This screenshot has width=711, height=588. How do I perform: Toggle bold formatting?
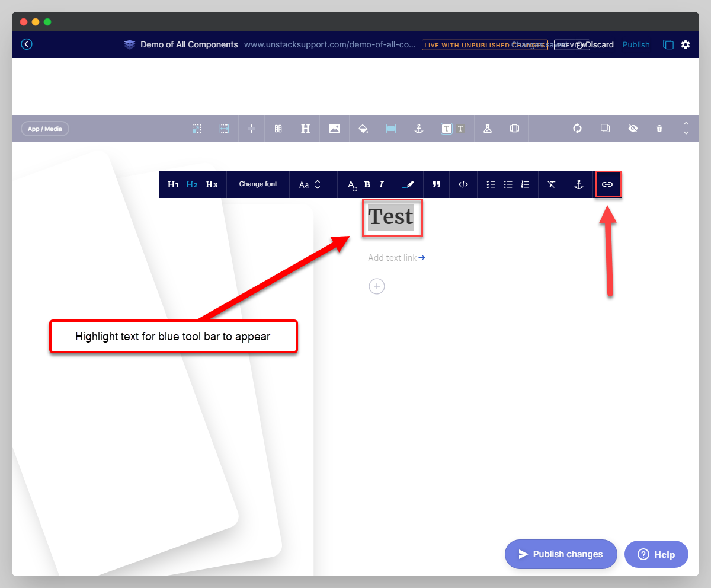367,184
